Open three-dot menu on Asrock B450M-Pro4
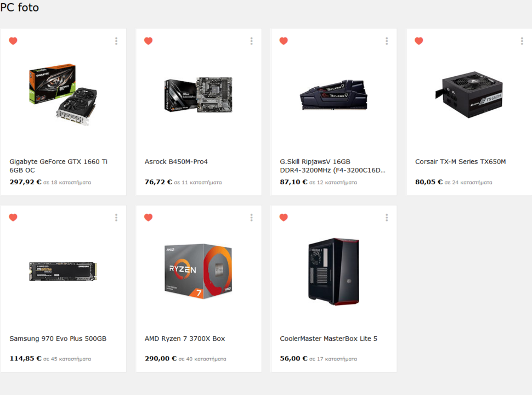The height and width of the screenshot is (395, 532). [251, 41]
